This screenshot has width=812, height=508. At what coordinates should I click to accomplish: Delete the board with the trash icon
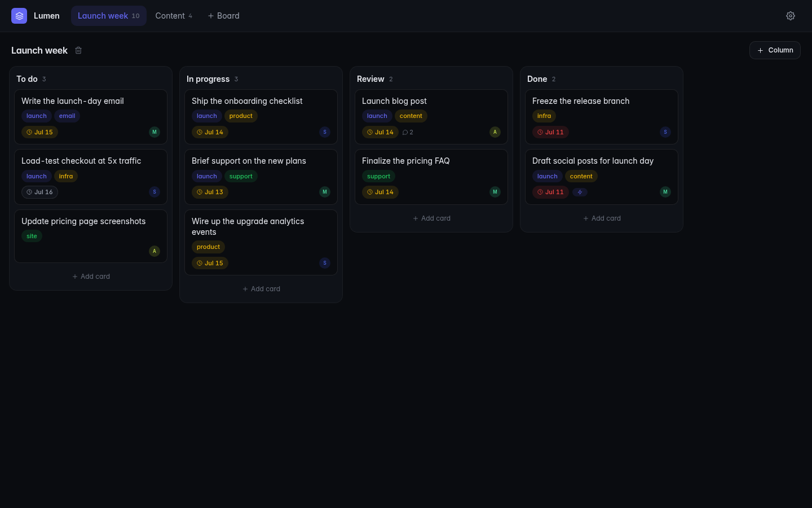coord(78,50)
